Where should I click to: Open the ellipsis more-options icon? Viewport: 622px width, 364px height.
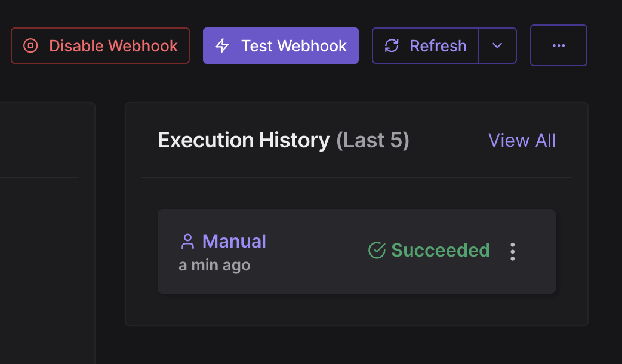(x=558, y=45)
